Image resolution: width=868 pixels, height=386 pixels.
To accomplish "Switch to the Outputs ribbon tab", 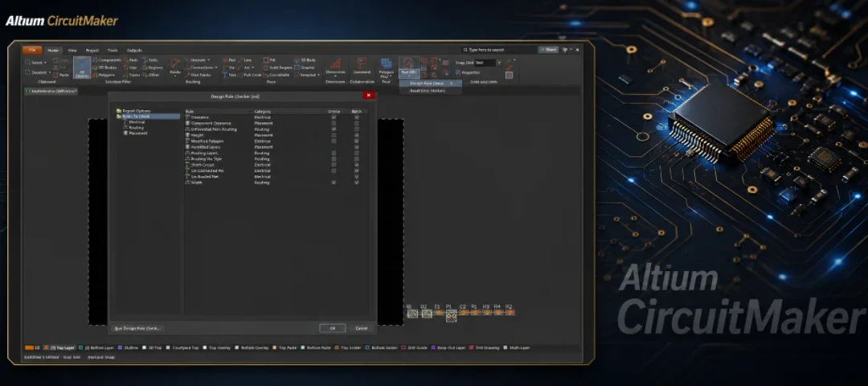I will point(134,51).
